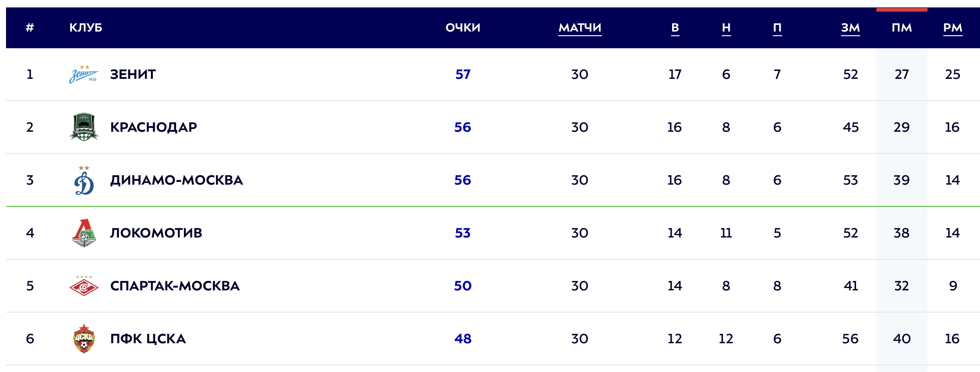Sort standings by Н draws column
980x372 pixels.
(726, 28)
